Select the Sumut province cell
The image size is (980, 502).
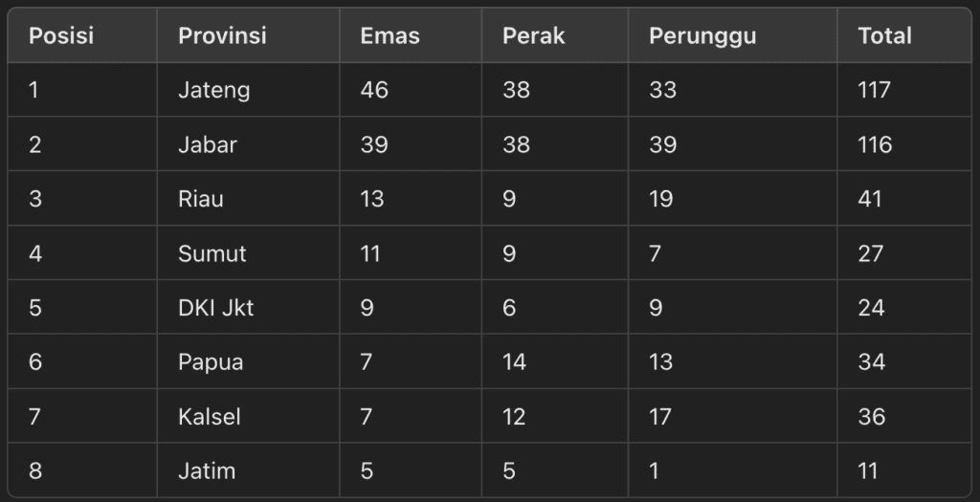click(x=212, y=253)
